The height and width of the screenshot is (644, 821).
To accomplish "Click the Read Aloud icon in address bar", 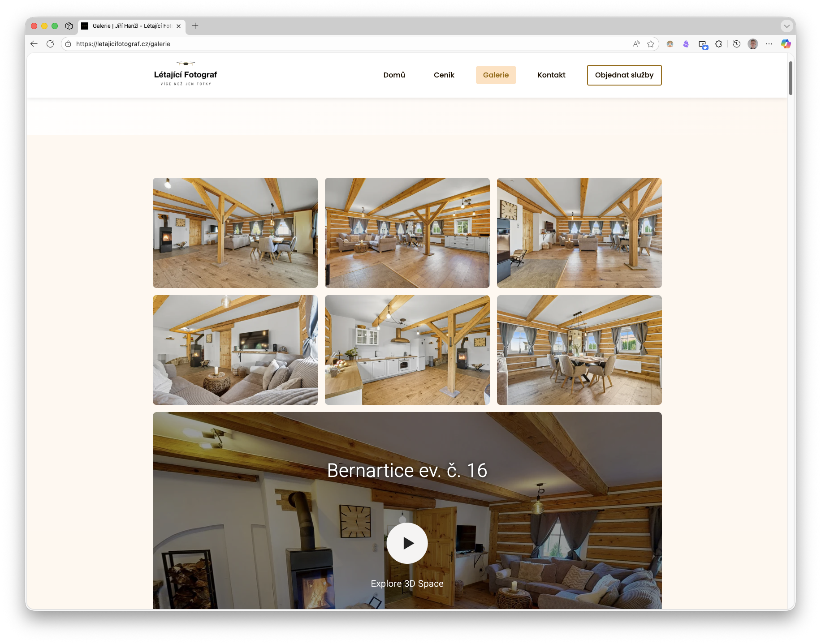I will click(636, 44).
